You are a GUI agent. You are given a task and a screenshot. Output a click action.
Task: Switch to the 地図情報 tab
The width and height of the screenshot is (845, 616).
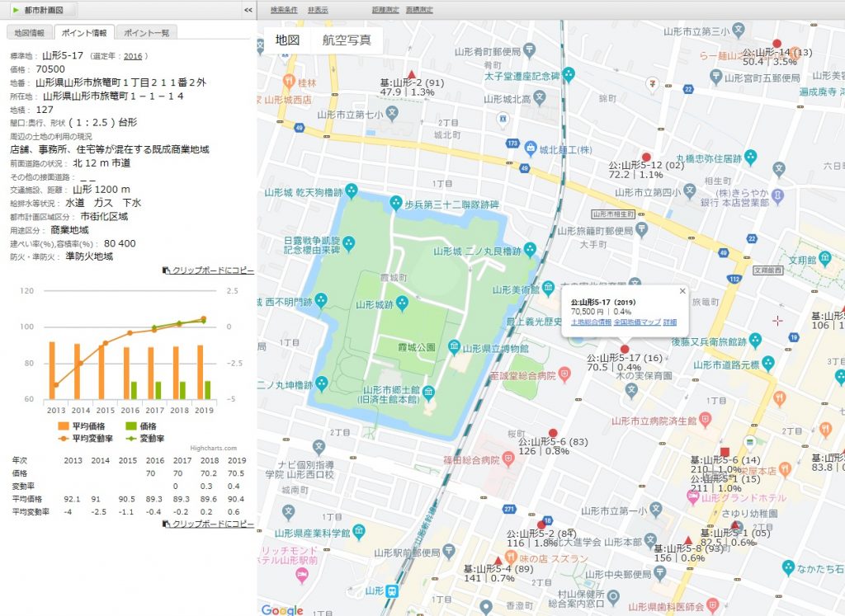click(30, 33)
